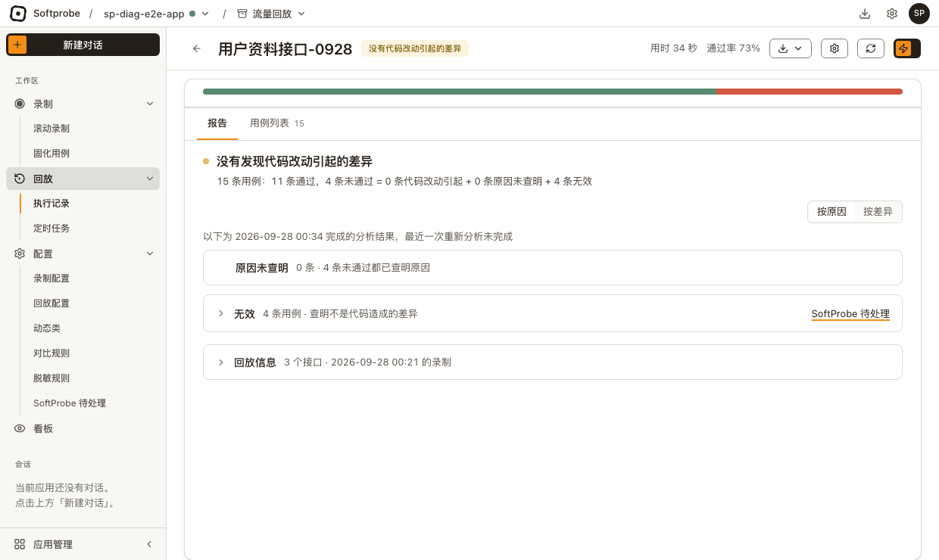Click the 录制 record icon in sidebar
The height and width of the screenshot is (560, 939).
click(x=20, y=104)
